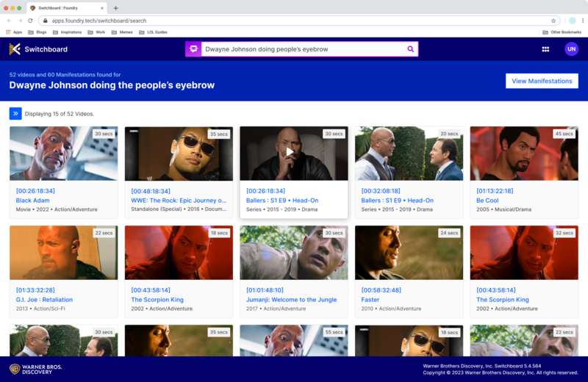Open the UN user avatar
The width and height of the screenshot is (588, 382).
571,49
